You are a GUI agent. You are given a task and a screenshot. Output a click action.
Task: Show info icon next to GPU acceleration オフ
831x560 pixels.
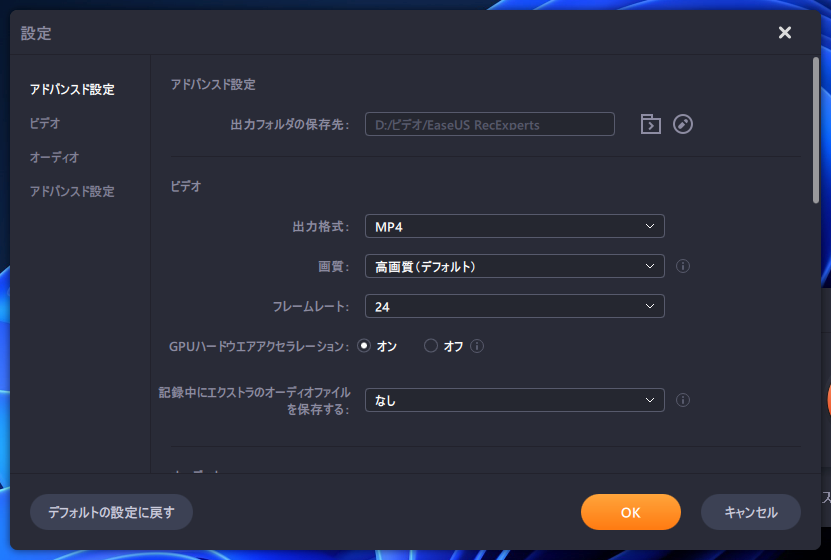477,346
